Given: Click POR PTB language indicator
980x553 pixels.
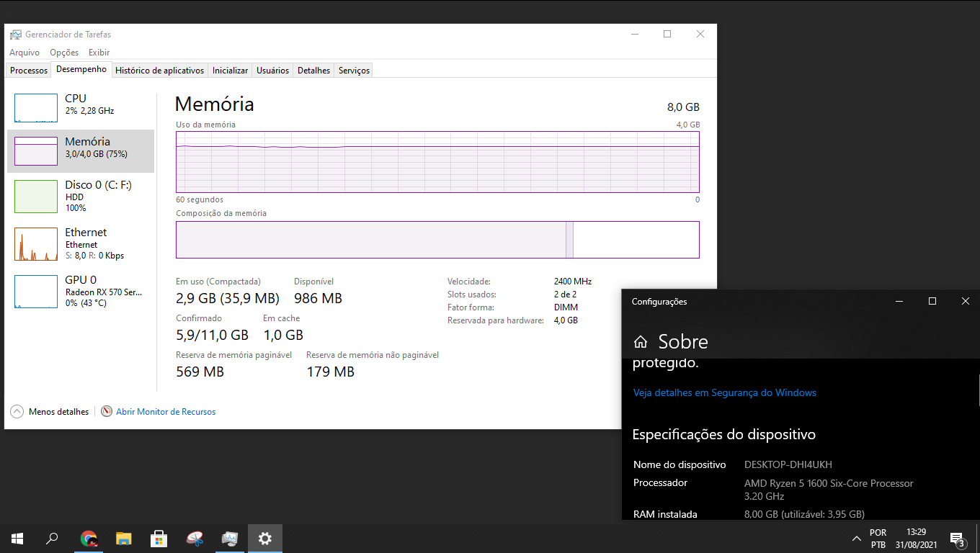Looking at the screenshot, I should click(x=878, y=539).
